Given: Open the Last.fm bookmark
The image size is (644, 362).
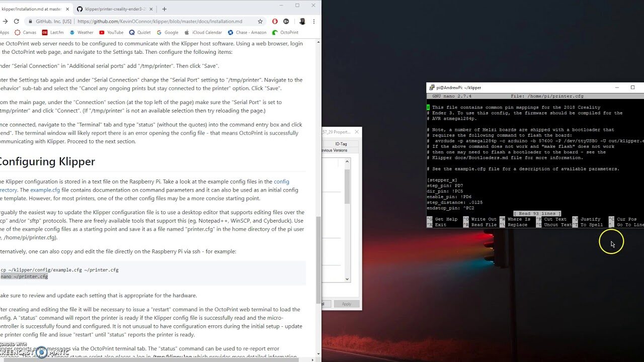Looking at the screenshot, I should tap(52, 32).
